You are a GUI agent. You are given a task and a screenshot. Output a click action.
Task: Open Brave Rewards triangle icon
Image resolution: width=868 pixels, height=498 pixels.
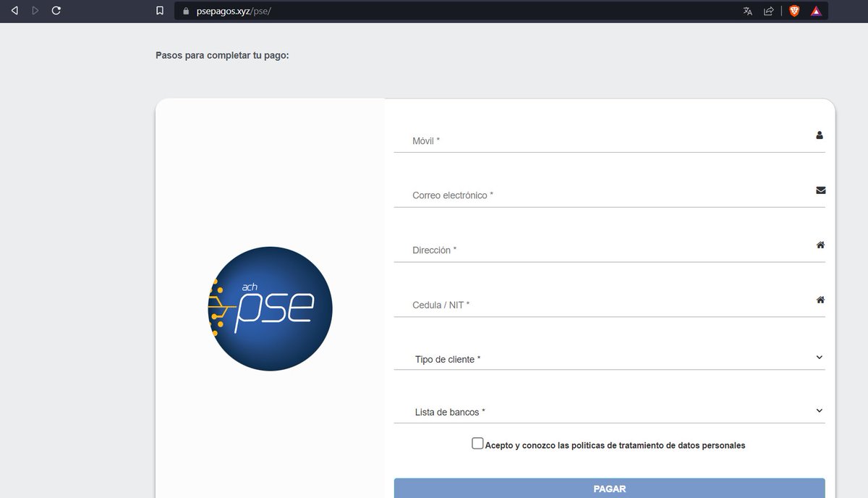click(x=816, y=11)
